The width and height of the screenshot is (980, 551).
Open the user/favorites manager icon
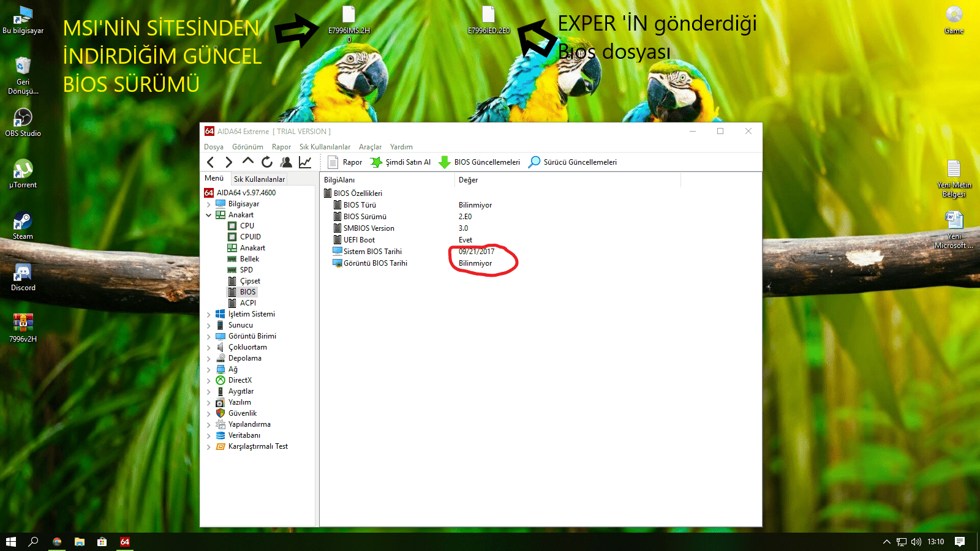[286, 162]
